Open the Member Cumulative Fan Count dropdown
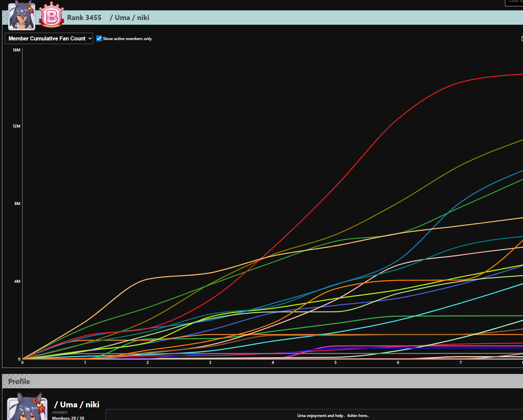Image resolution: width=523 pixels, height=420 pixels. 49,38
